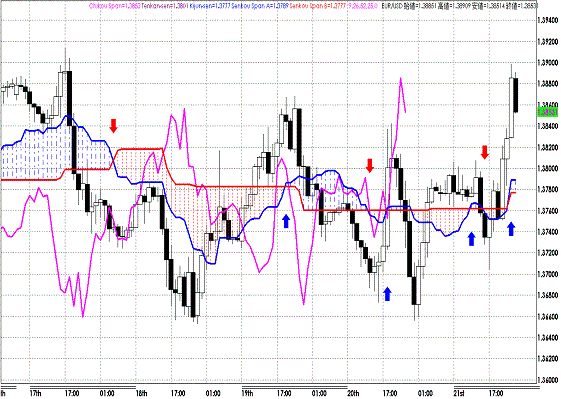
Task: Click the 1.38800 price axis label
Action: [548, 84]
